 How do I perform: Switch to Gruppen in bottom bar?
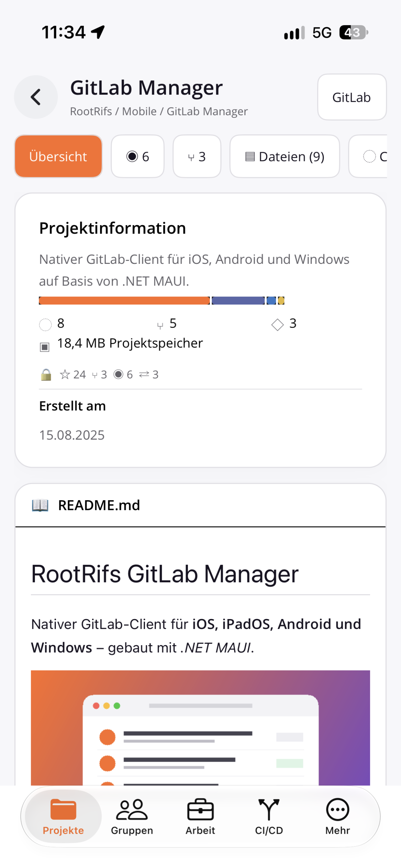click(132, 816)
